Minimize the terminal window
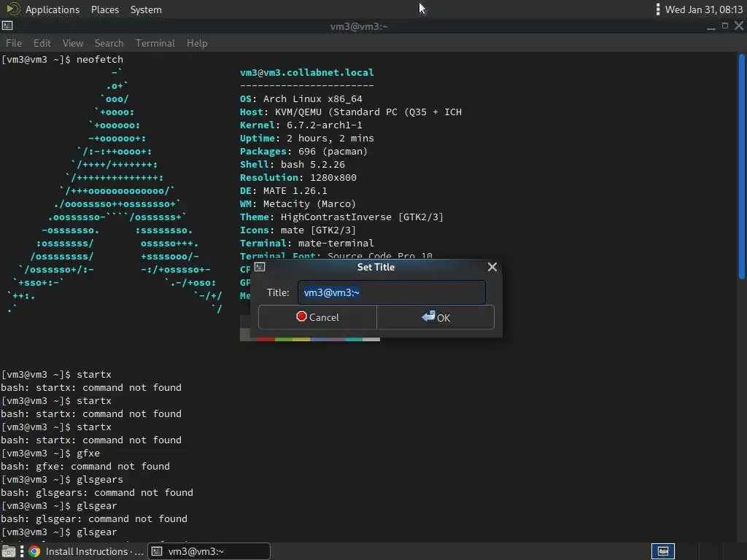 [711, 27]
